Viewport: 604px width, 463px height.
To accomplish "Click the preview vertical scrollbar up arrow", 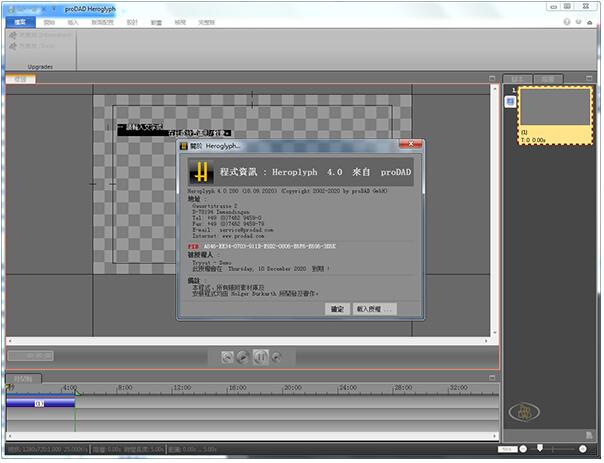I will coord(495,88).
